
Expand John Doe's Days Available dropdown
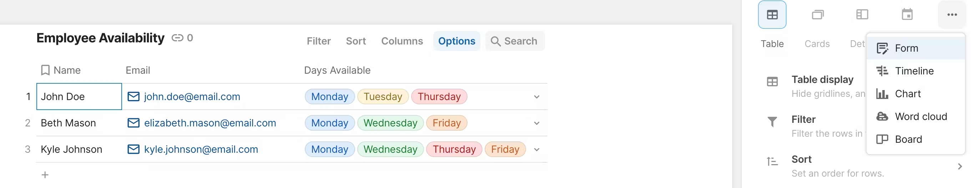click(x=536, y=97)
